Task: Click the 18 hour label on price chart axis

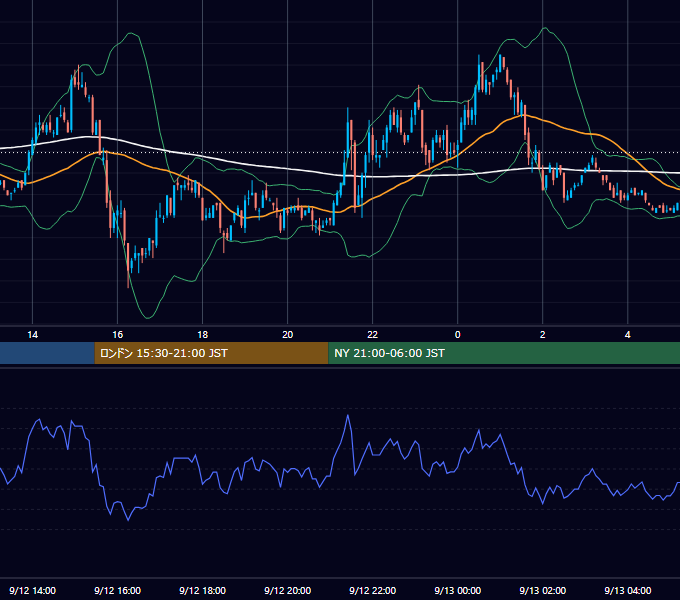Action: click(x=203, y=335)
